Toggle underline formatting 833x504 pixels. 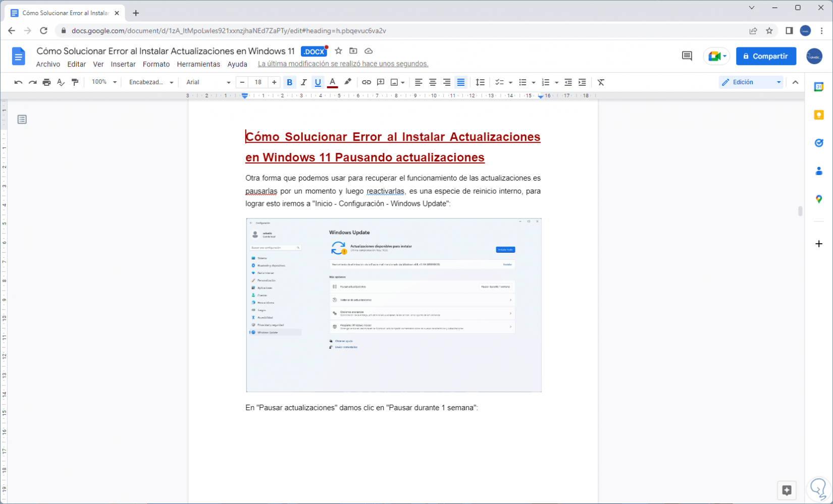click(x=318, y=82)
